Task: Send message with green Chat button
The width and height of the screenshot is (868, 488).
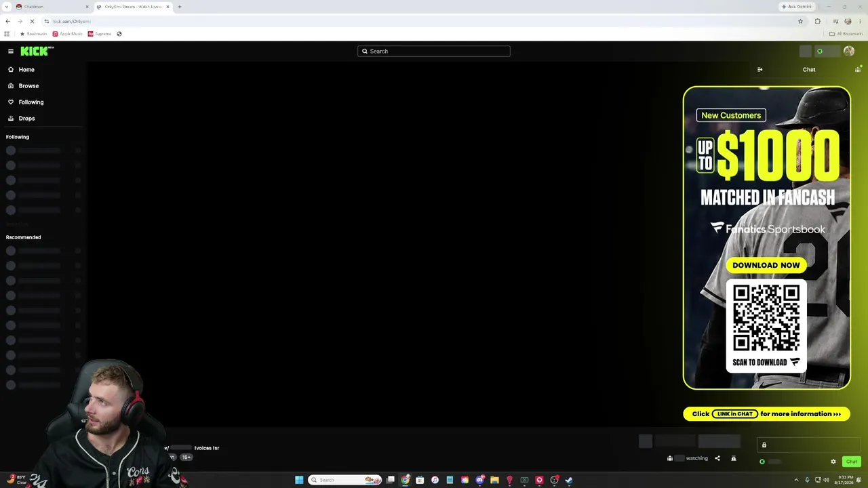Action: coord(851,462)
